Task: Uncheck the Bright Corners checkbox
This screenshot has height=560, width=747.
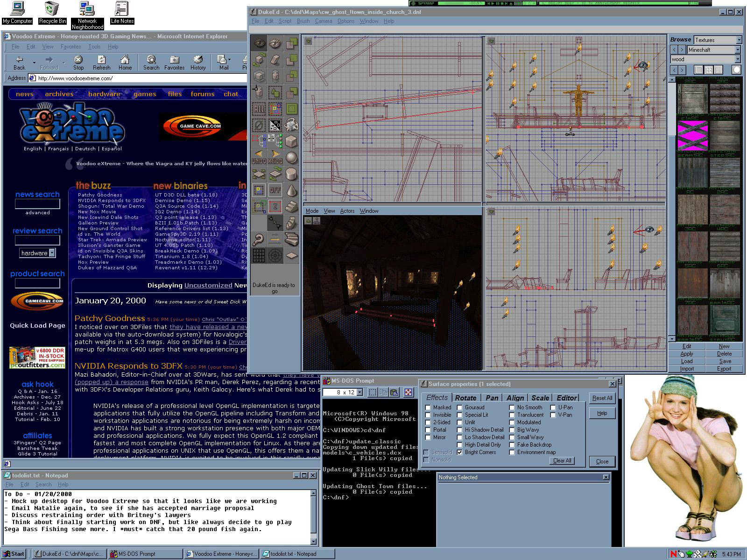Action: pyautogui.click(x=460, y=452)
